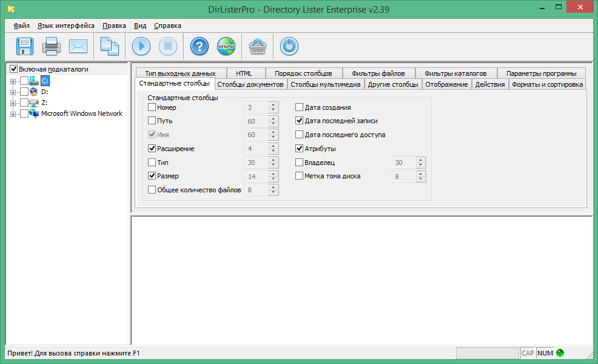Image resolution: width=598 pixels, height=364 pixels.
Task: Enable the Тип column checkbox
Action: coord(152,162)
